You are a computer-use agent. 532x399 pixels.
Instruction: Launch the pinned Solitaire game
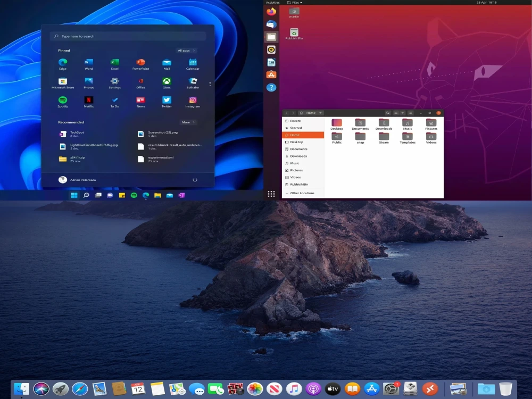(193, 83)
